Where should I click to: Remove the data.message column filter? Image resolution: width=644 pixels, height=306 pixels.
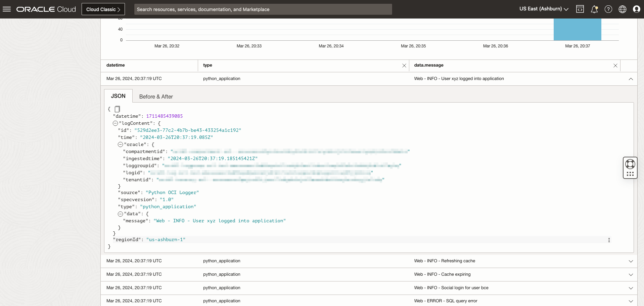click(x=615, y=66)
